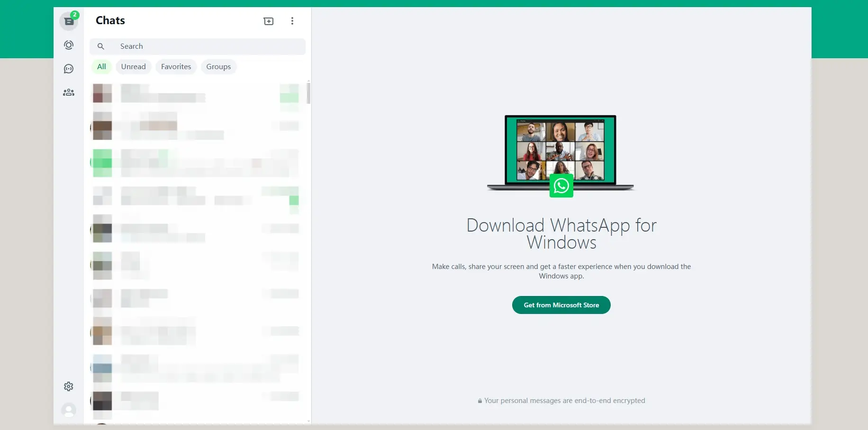Select the All chat filter

[101, 67]
